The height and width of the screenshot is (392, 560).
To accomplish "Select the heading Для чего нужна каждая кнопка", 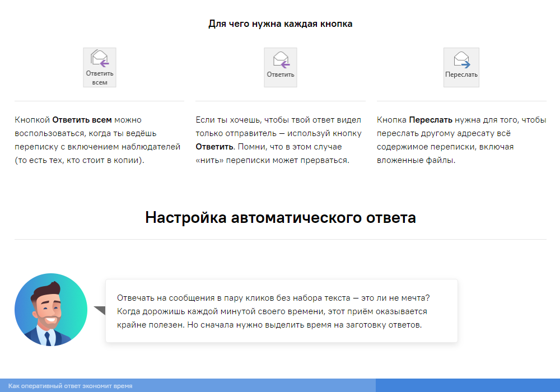I will (x=280, y=24).
